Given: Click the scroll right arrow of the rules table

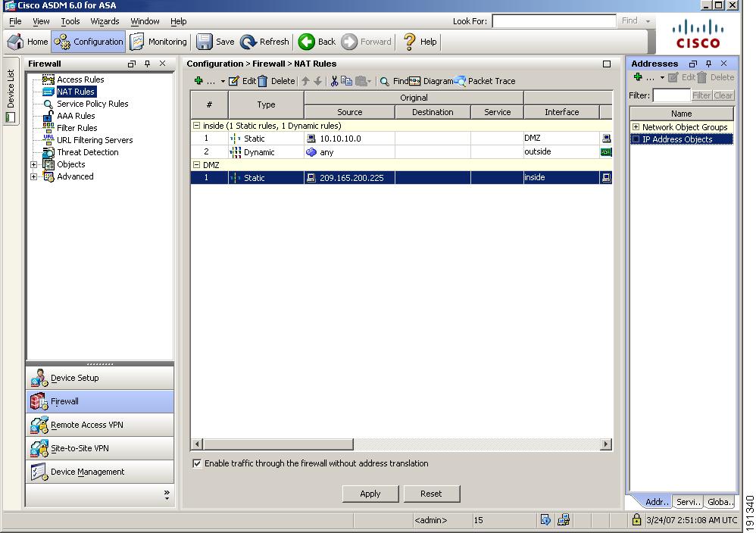Looking at the screenshot, I should pos(606,444).
